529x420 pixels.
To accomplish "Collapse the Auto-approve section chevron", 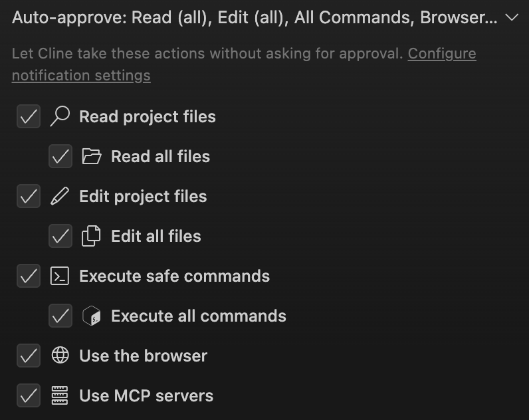I will (511, 18).
